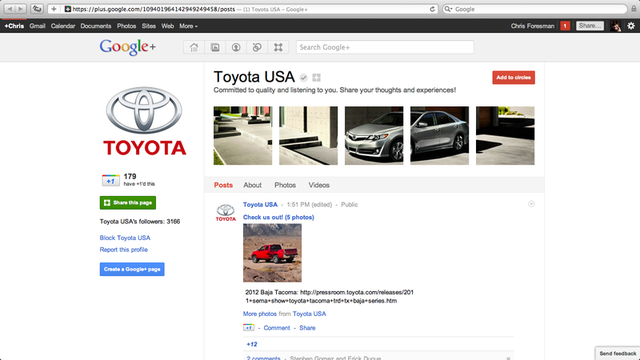Viewport: 640px width, 360px height.
Task: Click the small +1 icon under the post
Action: pyautogui.click(x=249, y=327)
